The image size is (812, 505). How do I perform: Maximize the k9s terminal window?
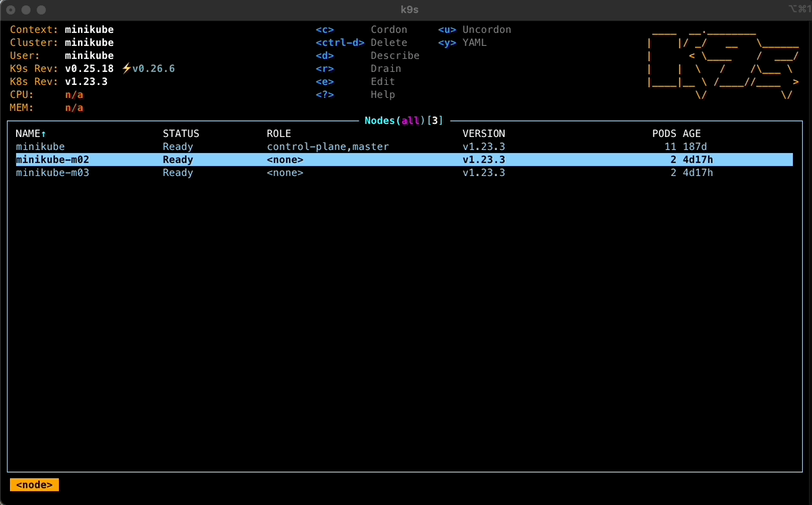(x=41, y=10)
